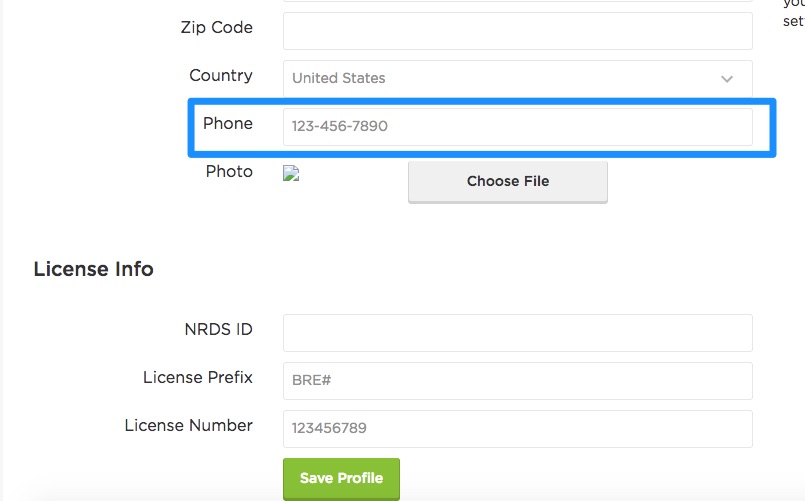Click the Zip Code label
The width and height of the screenshot is (805, 501).
tap(217, 27)
